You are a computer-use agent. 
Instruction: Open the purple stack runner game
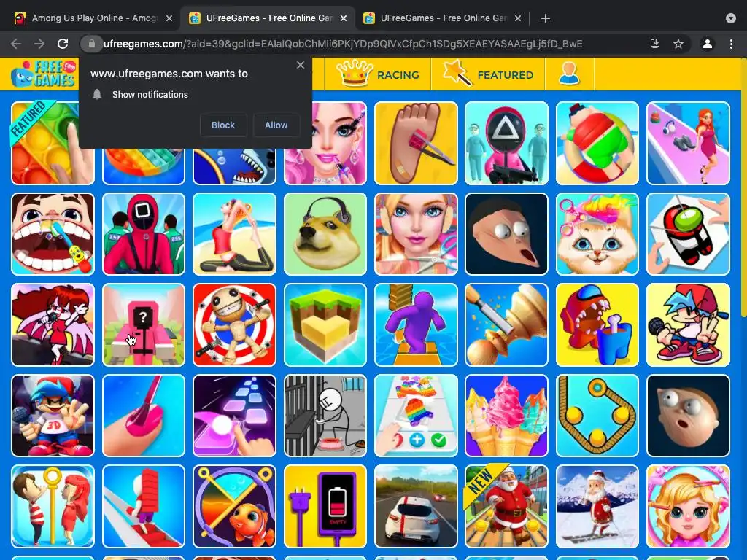pos(416,324)
